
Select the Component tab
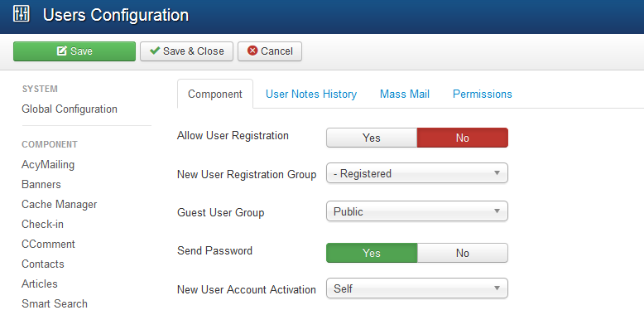pyautogui.click(x=214, y=94)
